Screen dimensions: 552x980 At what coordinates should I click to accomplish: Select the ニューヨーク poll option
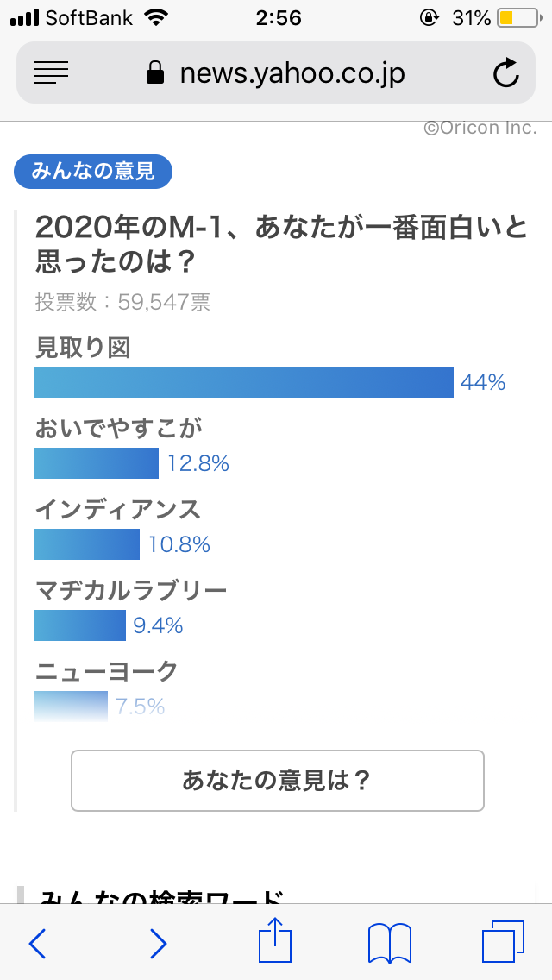coord(107,672)
